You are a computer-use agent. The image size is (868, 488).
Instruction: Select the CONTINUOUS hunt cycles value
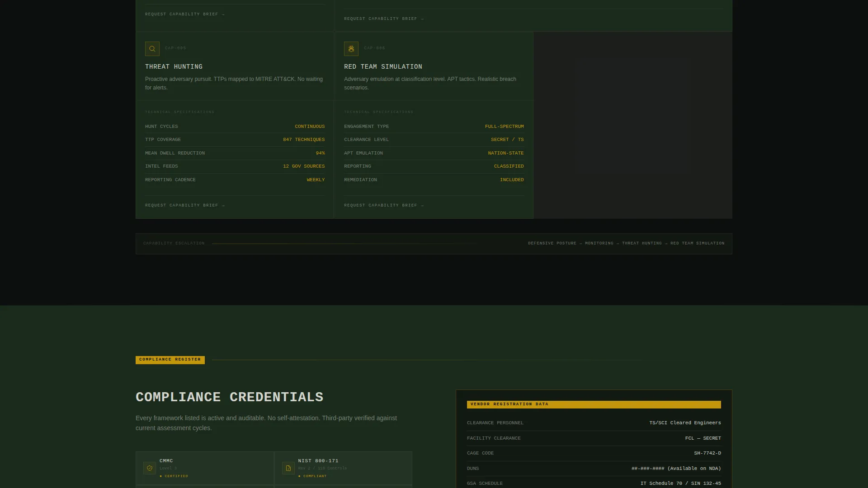[310, 127]
